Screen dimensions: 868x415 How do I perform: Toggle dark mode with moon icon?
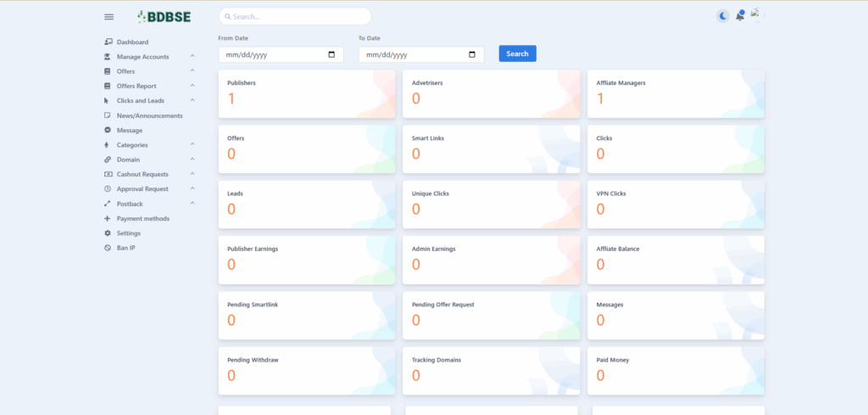(723, 16)
